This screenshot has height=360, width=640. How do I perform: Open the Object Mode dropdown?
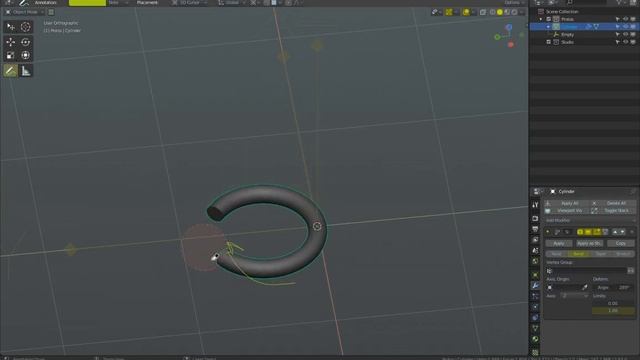pos(25,12)
